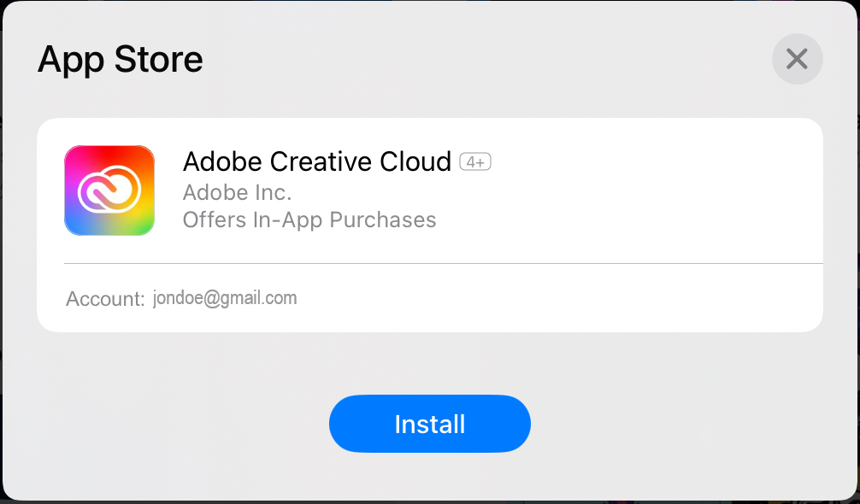This screenshot has height=504, width=860.
Task: Click the Account label
Action: coord(104,299)
